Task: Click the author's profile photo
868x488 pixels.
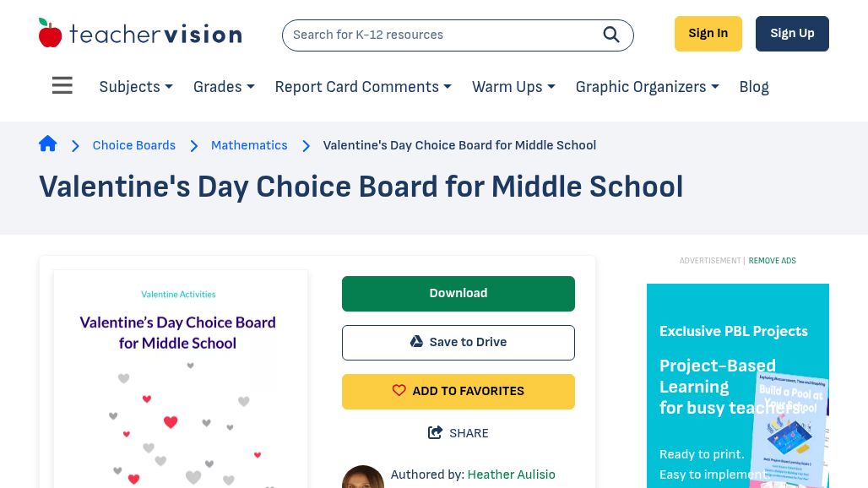Action: click(x=363, y=478)
